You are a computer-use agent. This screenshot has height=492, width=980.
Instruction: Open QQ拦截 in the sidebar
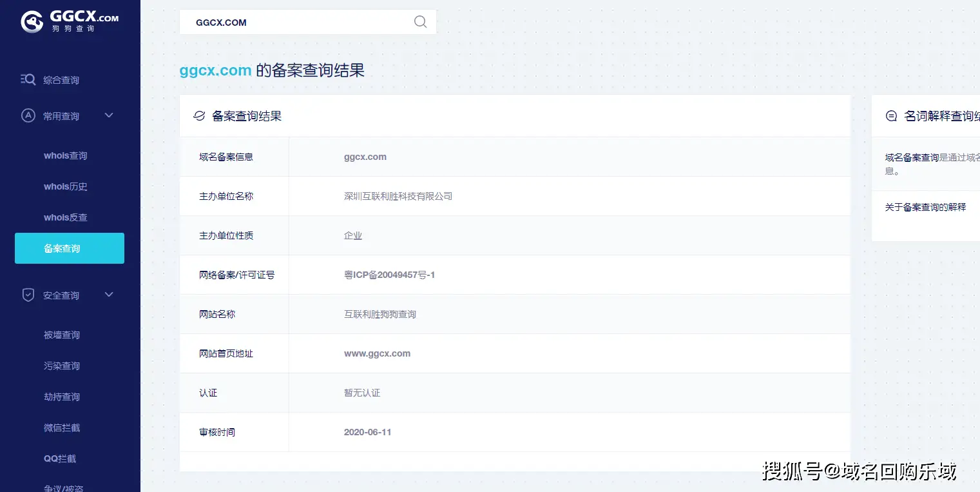coord(60,458)
